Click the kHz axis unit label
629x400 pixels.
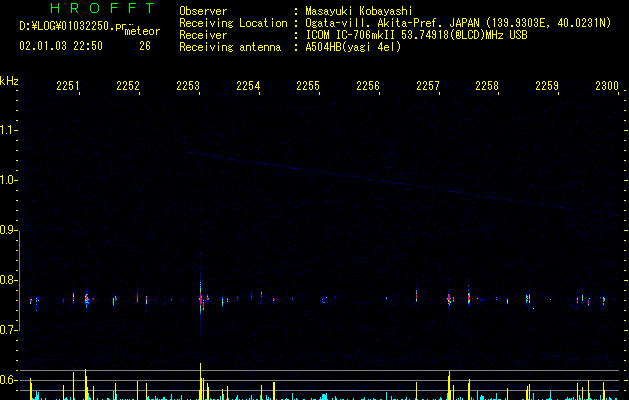(x=9, y=81)
